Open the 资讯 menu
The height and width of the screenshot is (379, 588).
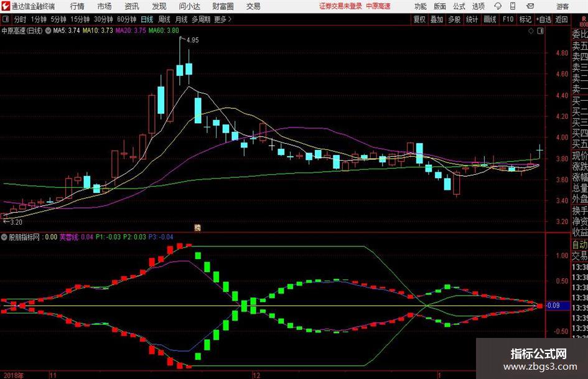click(x=132, y=6)
